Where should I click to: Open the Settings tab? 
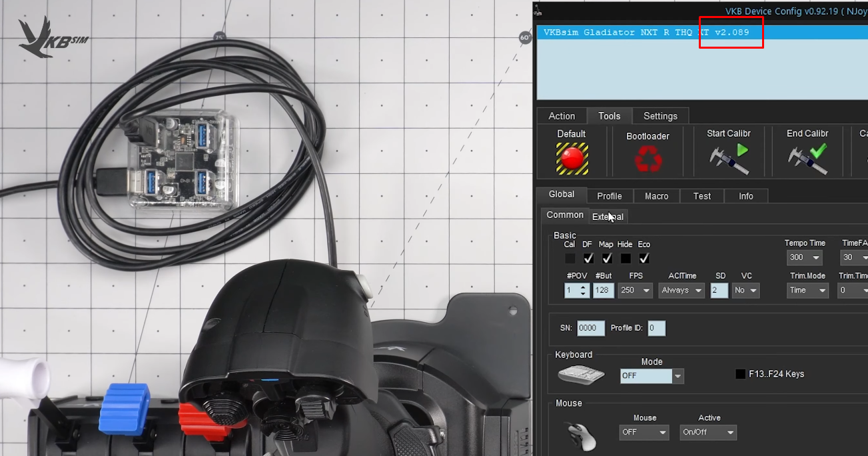pos(660,116)
